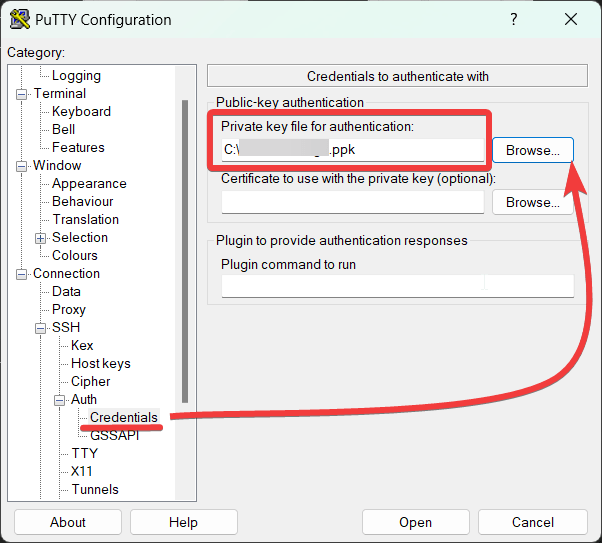Click the PuTTY icon in title bar
Image resolution: width=602 pixels, height=543 pixels.
click(19, 20)
